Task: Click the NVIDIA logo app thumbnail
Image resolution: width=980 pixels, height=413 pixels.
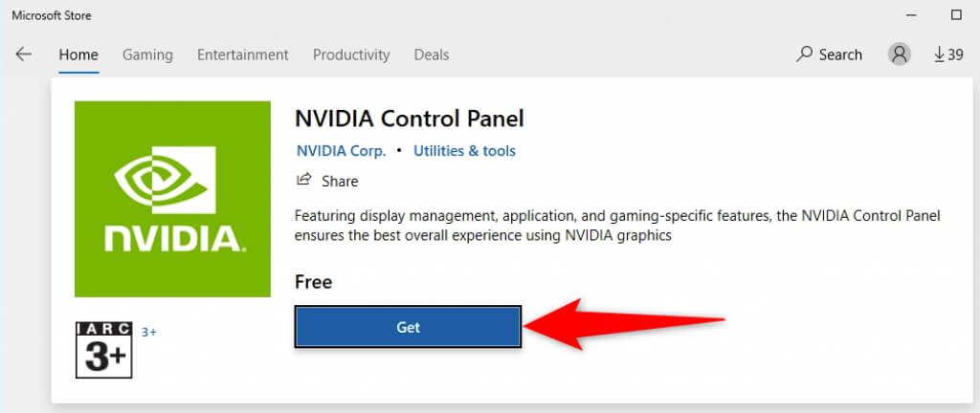Action: [172, 199]
